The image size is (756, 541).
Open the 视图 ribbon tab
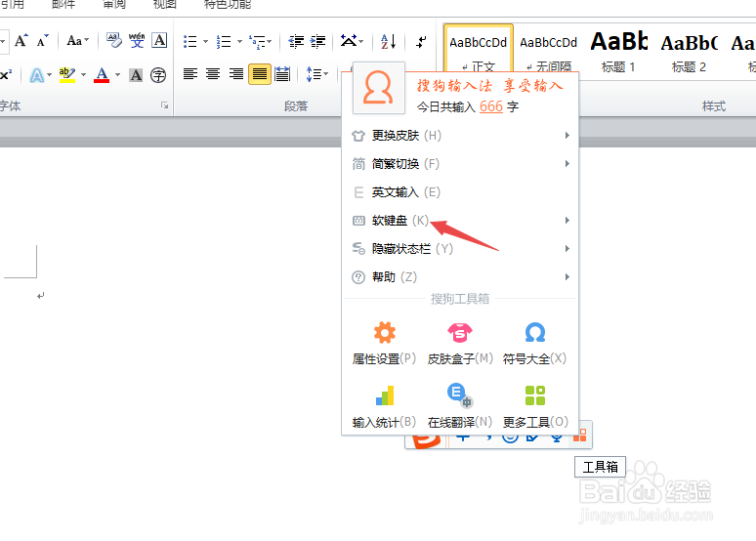[x=164, y=4]
